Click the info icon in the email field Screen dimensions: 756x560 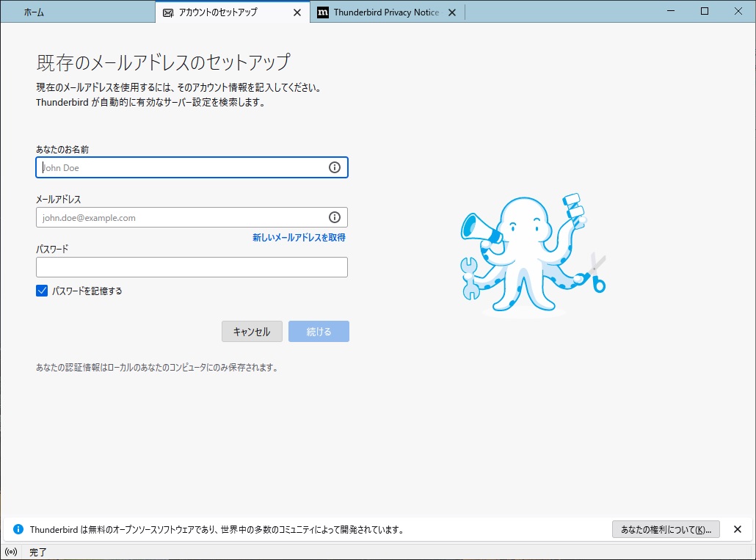(x=335, y=217)
